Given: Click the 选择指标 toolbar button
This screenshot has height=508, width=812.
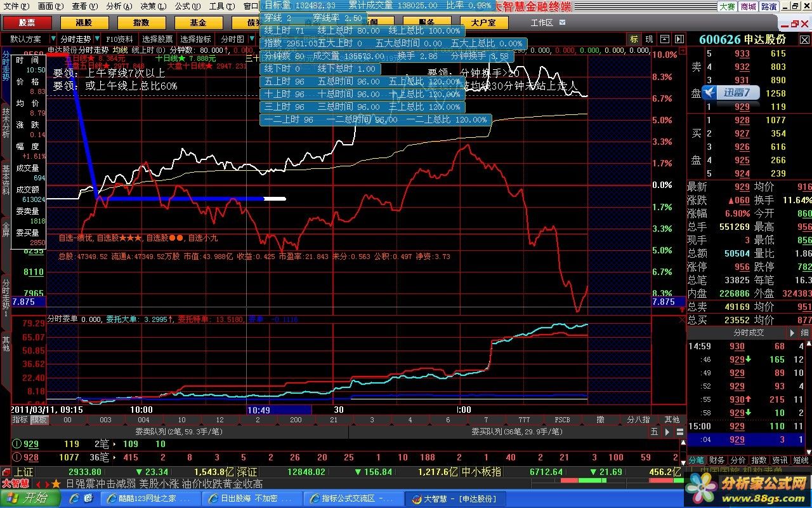Looking at the screenshot, I should pos(195,39).
